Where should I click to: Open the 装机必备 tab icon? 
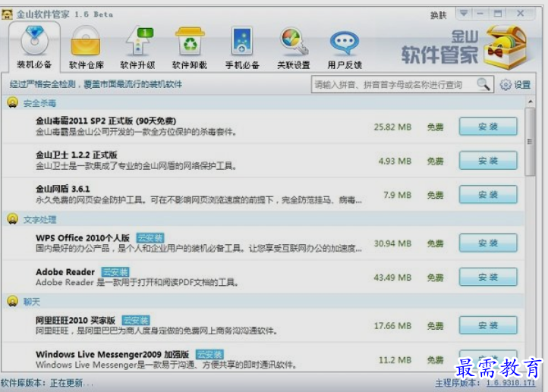pos(34,41)
